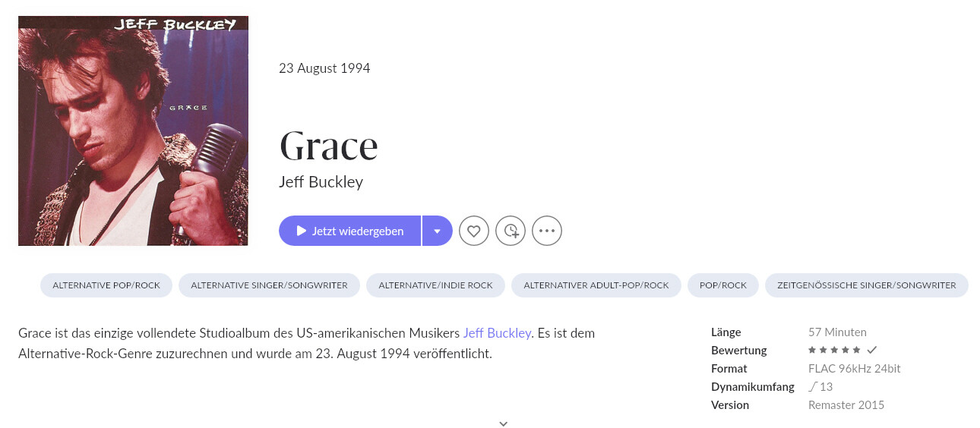Click the Jeff Buckley artist name under title
This screenshot has height=428, width=980.
pos(321,182)
